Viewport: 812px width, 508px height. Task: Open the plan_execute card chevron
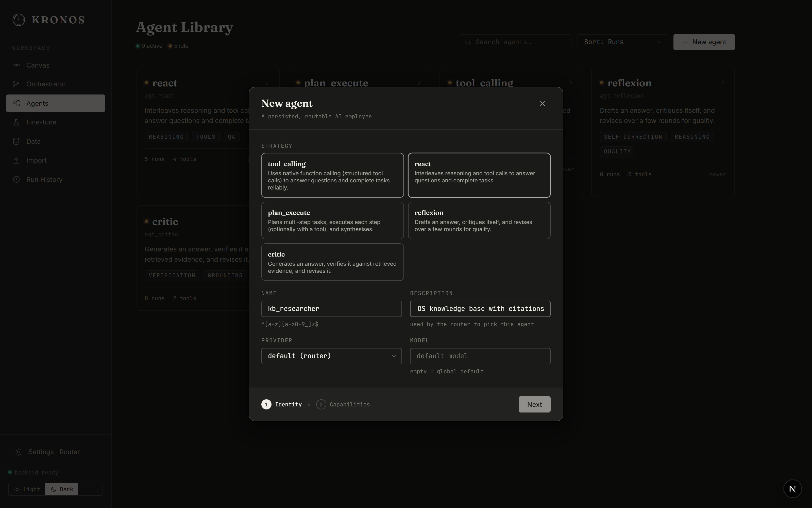pos(419,83)
